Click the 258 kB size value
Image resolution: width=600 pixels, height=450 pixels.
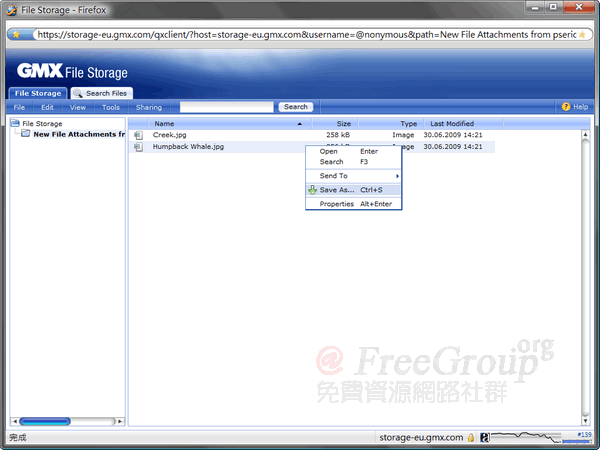(x=338, y=135)
